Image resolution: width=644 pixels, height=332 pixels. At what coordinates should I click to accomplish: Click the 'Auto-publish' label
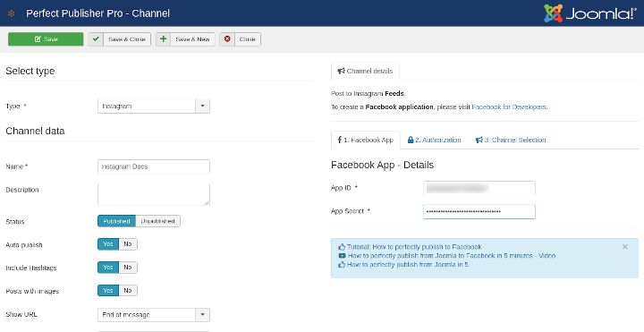click(x=24, y=245)
